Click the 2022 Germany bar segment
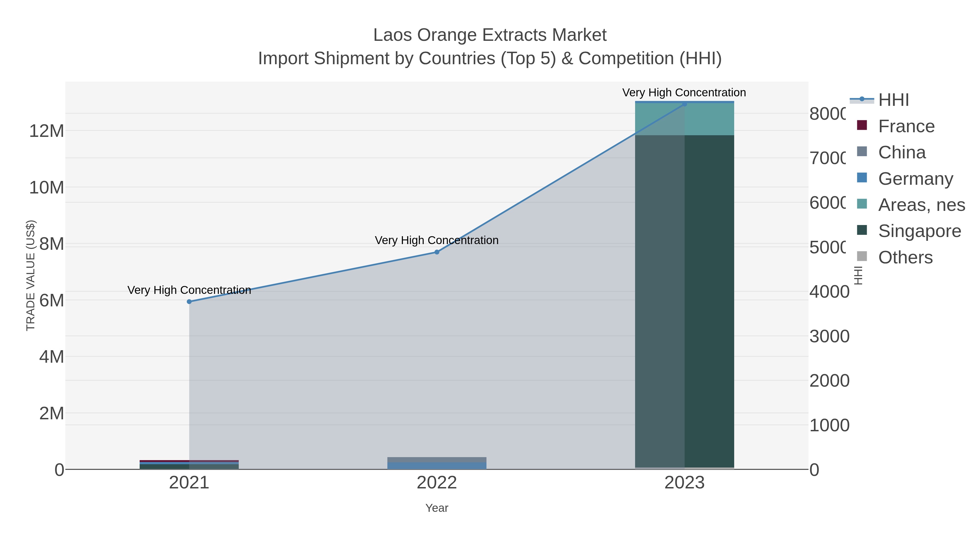980x551 pixels. [437, 466]
